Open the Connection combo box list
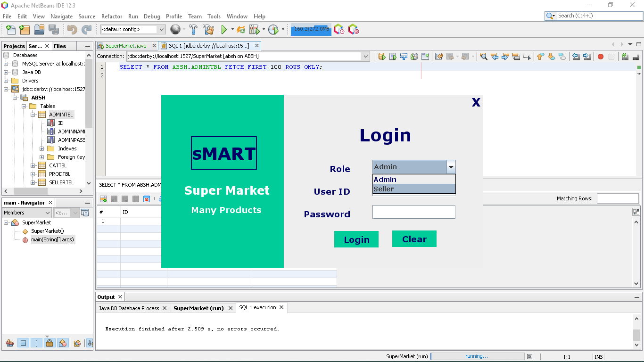The image size is (644, 362). click(x=366, y=56)
